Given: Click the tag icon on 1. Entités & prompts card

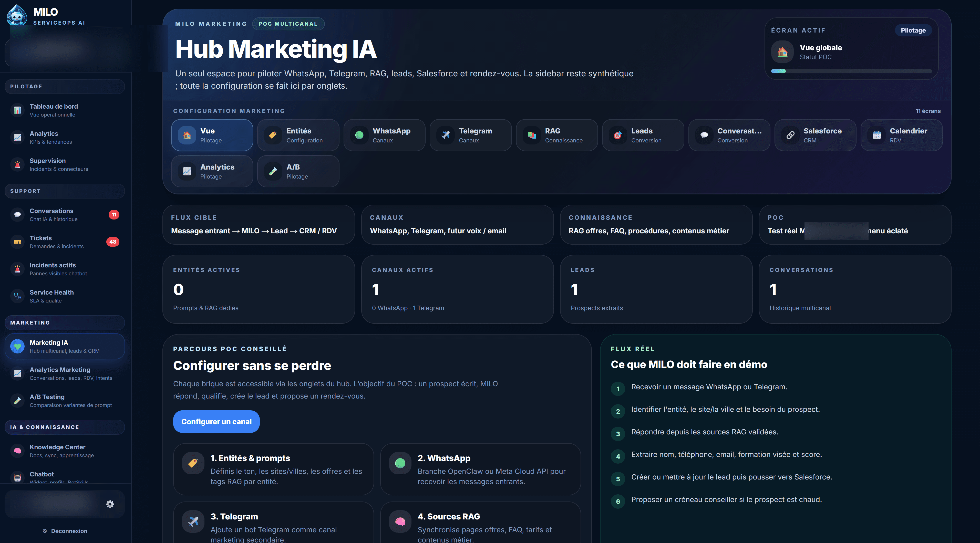Looking at the screenshot, I should 193,463.
